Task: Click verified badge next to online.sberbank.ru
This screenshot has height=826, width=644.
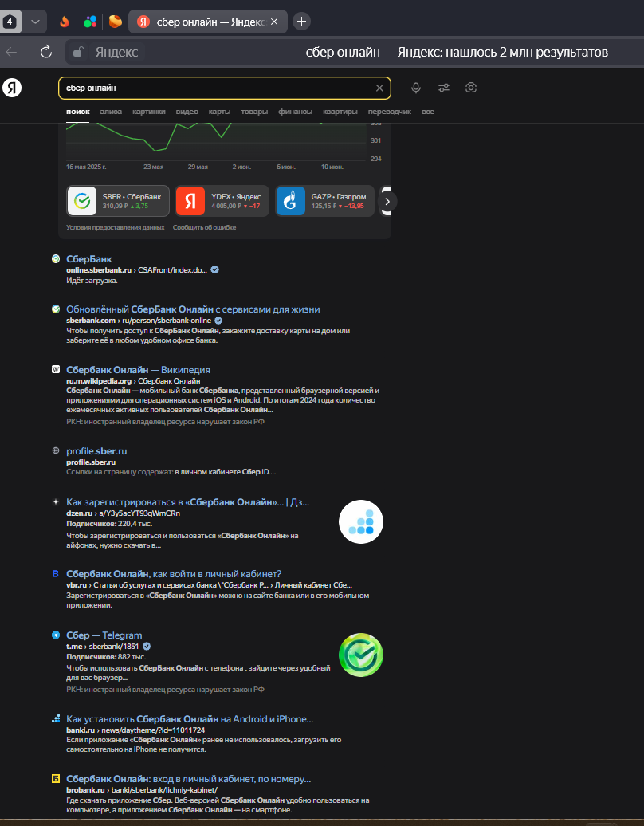Action: pyautogui.click(x=215, y=269)
